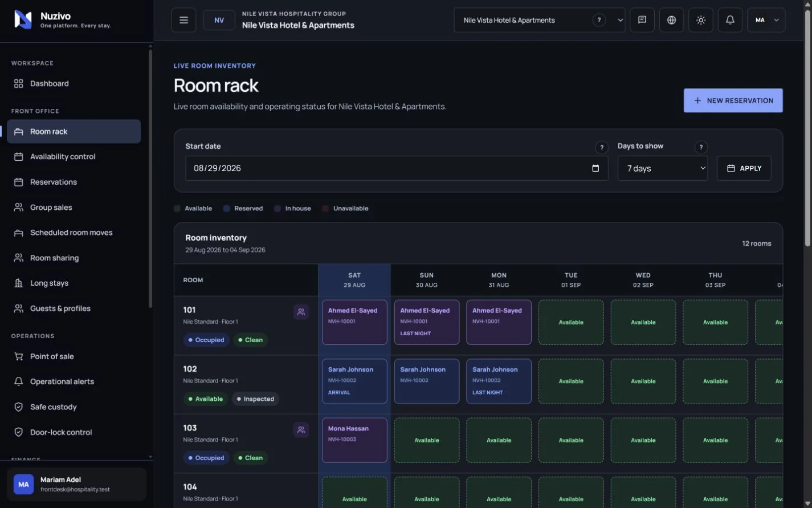812x508 pixels.
Task: Go to Dashboard in sidebar
Action: pos(74,83)
